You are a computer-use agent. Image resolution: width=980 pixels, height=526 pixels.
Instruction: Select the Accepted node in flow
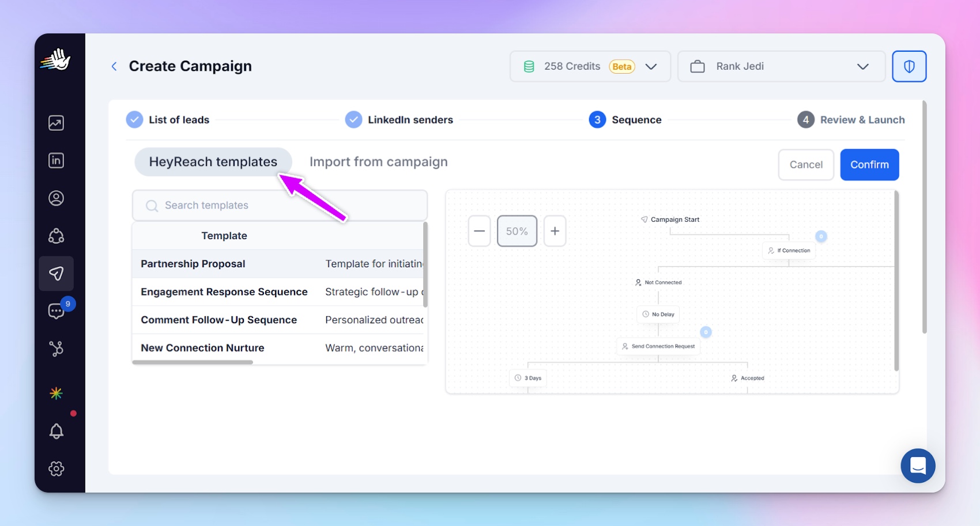click(x=748, y=378)
